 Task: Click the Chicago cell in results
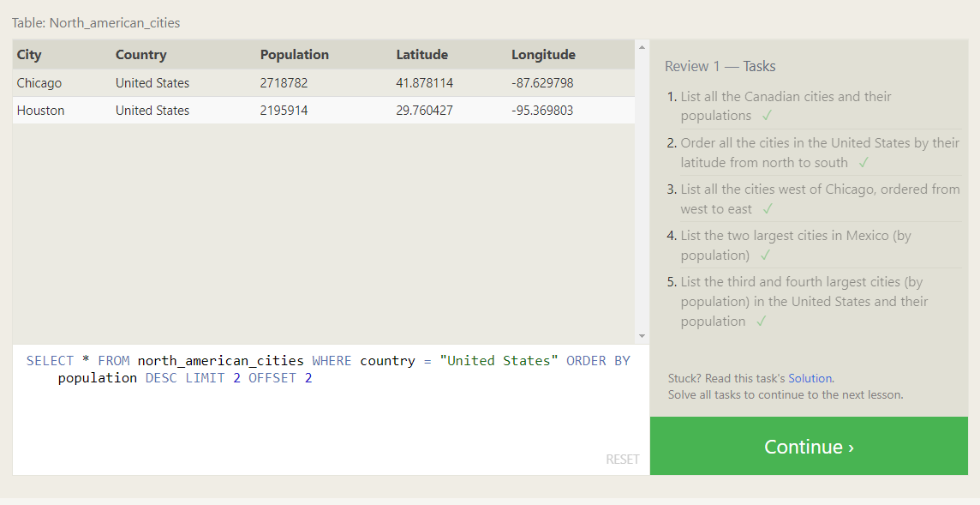tap(39, 83)
